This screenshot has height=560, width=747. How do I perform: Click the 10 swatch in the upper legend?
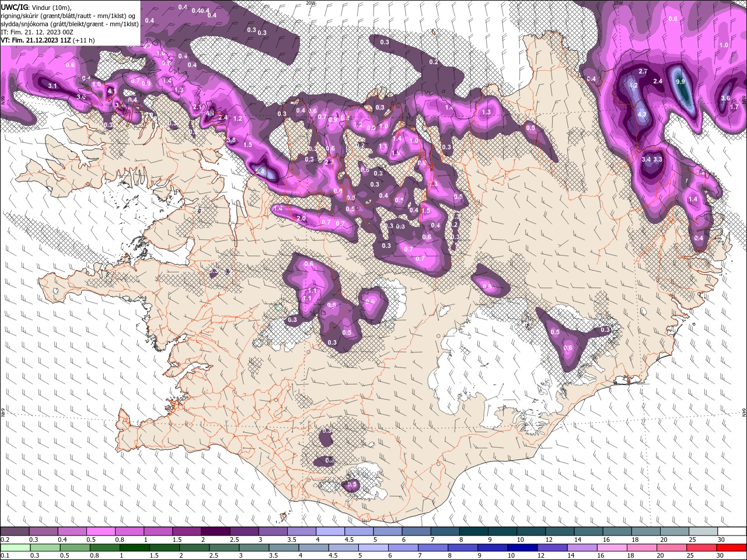(x=531, y=531)
